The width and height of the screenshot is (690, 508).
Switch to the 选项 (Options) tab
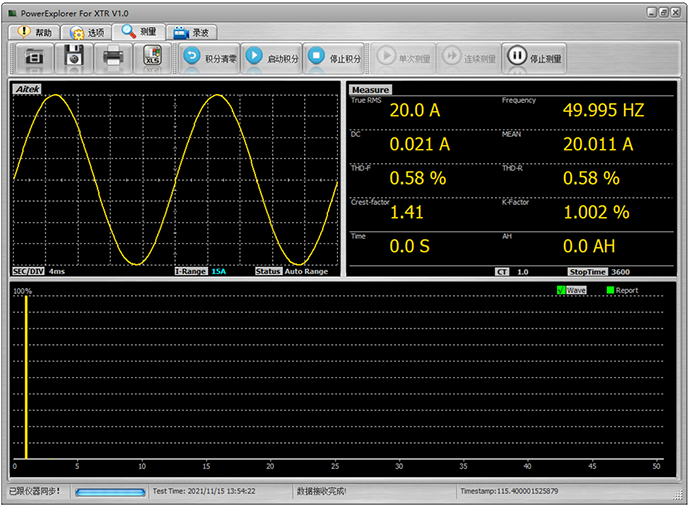tap(86, 32)
